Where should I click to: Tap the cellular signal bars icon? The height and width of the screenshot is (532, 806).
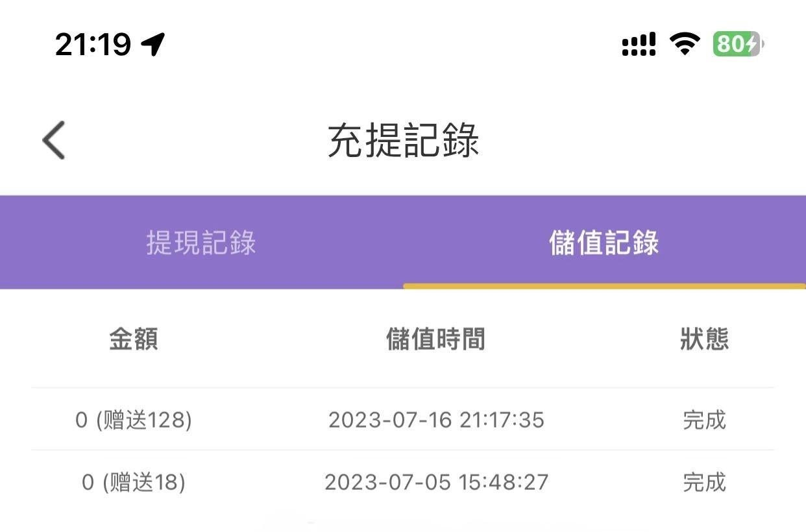pyautogui.click(x=639, y=45)
